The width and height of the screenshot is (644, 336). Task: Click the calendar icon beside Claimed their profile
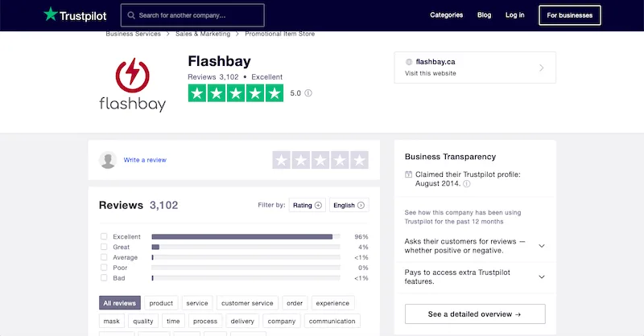pyautogui.click(x=408, y=174)
